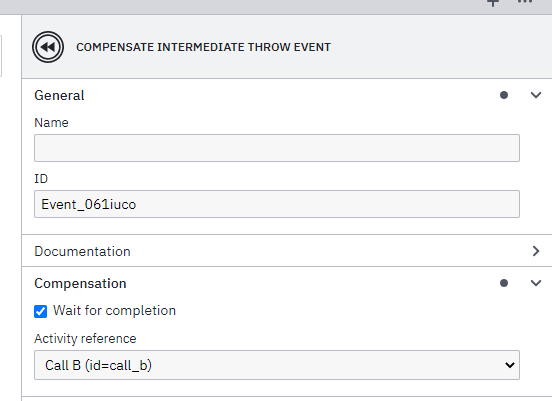Click the Documentation section header title
This screenshot has height=401, width=552.
point(82,251)
